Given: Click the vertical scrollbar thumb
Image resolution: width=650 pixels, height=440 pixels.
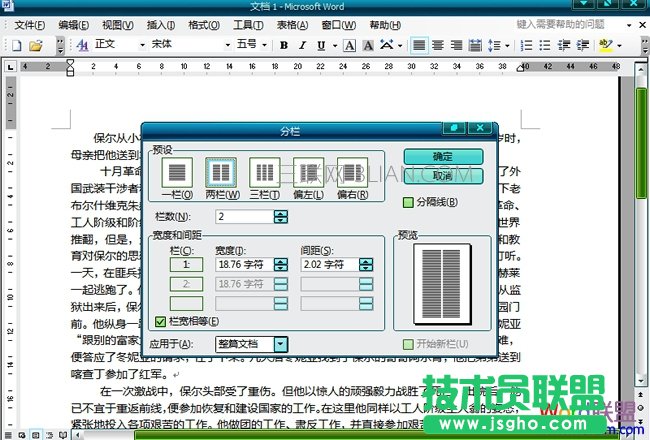Looking at the screenshot, I should [x=641, y=143].
